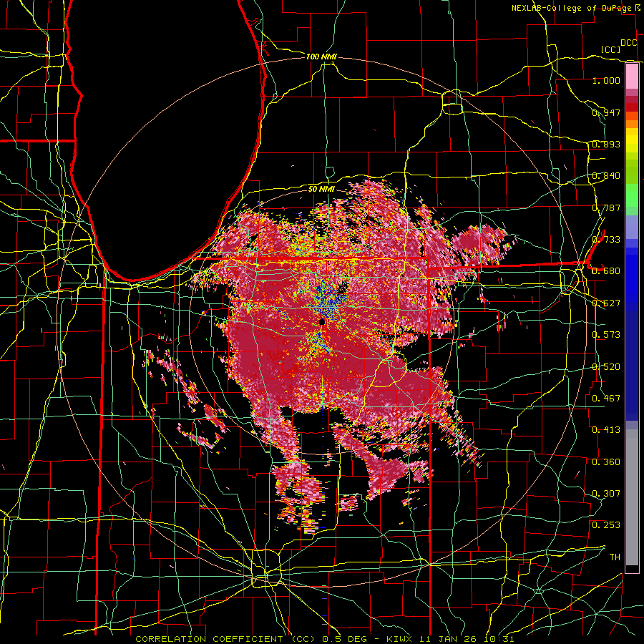This screenshot has height=644, width=644.
Task: Pick the light pink swatch atop the color bar
Action: [x=632, y=76]
